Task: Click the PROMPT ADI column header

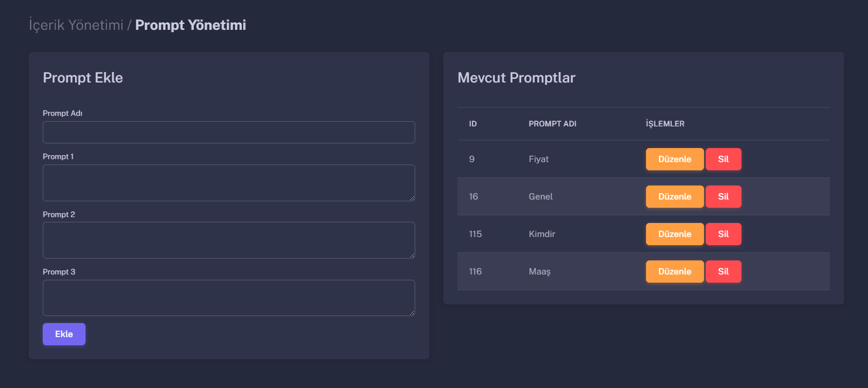Action: pyautogui.click(x=552, y=124)
